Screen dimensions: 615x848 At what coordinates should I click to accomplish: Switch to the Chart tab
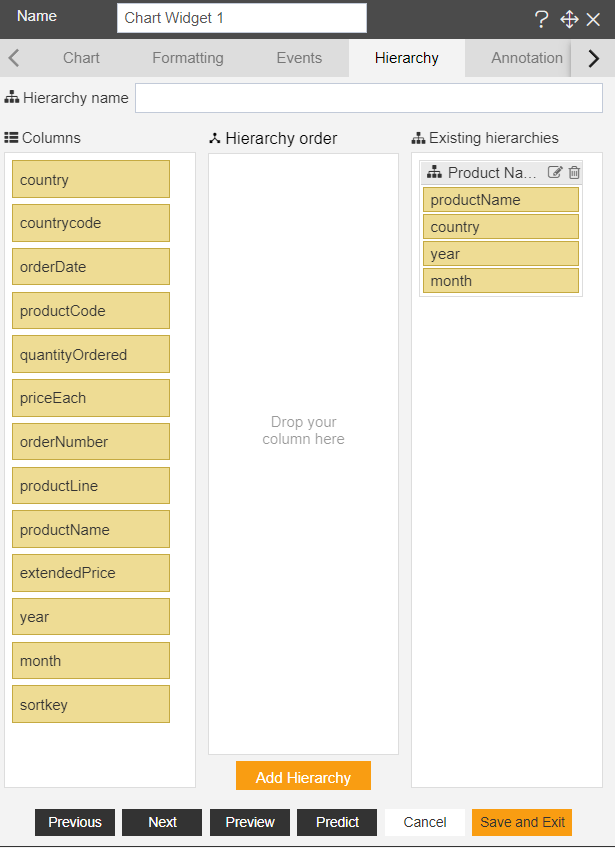[81, 58]
